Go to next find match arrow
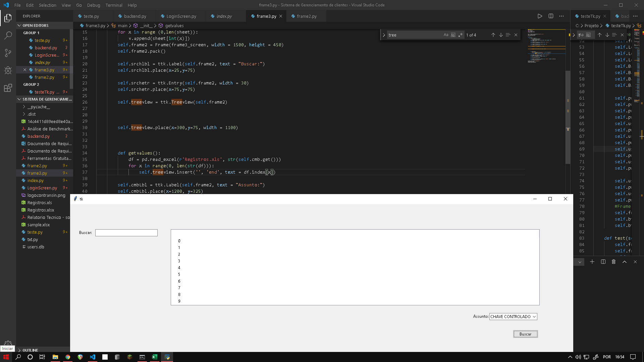 (x=501, y=35)
